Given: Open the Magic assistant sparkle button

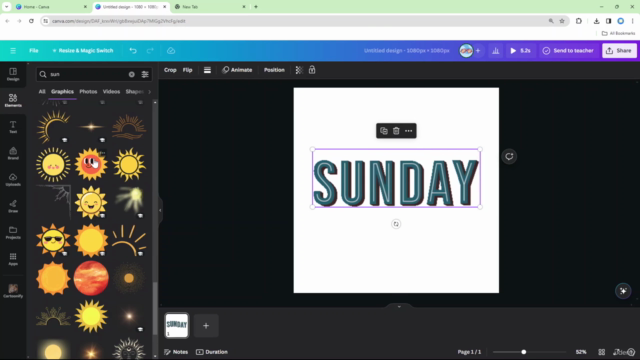Looking at the screenshot, I should [x=623, y=291].
